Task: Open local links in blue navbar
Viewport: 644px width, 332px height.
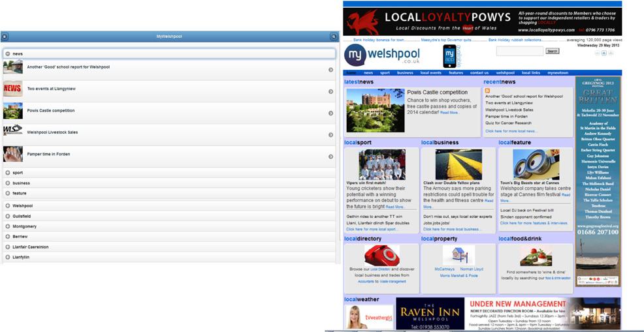Action: click(530, 72)
